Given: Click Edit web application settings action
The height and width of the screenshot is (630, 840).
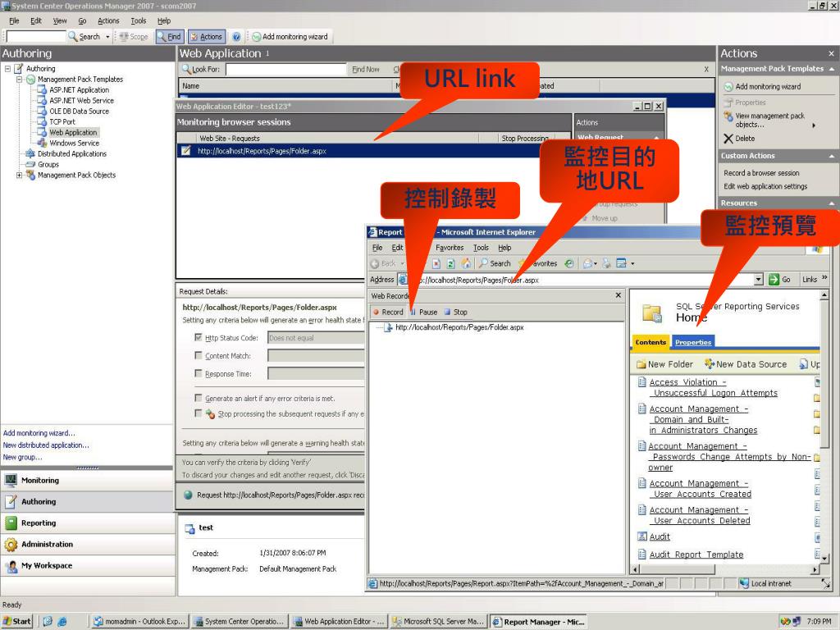Looking at the screenshot, I should tap(765, 186).
